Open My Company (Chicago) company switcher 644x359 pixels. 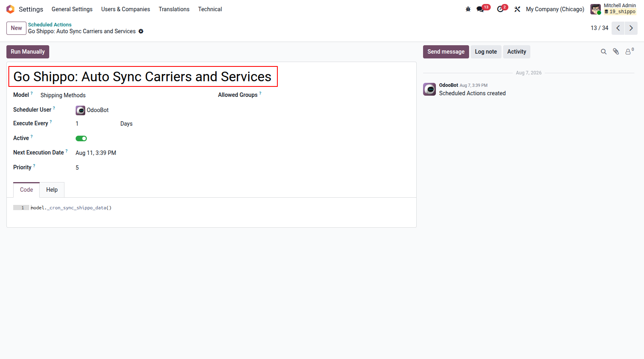[555, 9]
